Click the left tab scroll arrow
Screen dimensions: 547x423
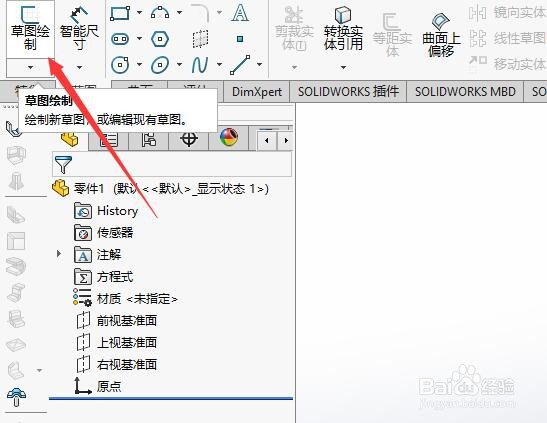[267, 141]
